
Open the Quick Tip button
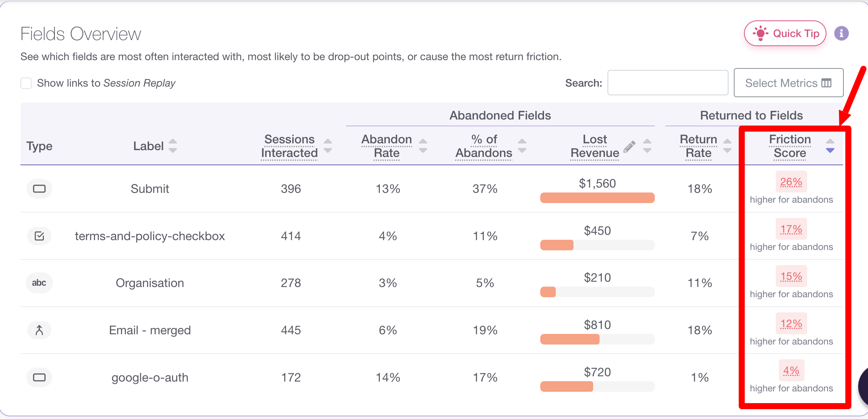tap(785, 34)
